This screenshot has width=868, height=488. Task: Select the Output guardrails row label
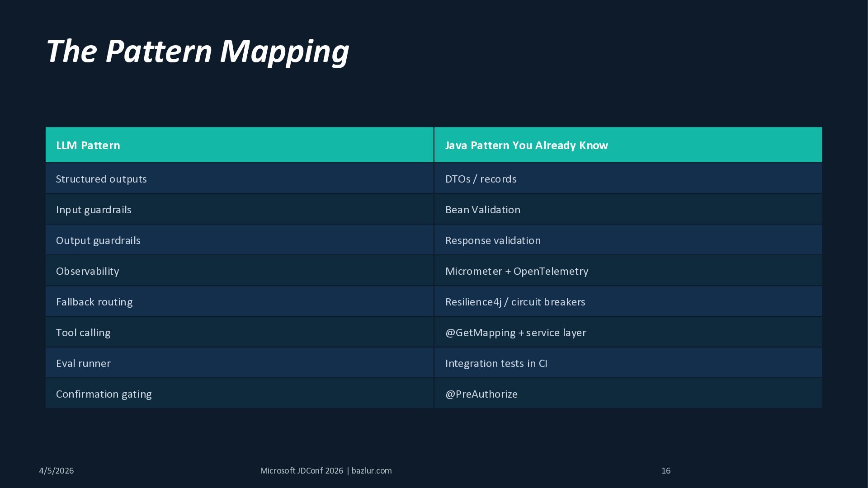[x=98, y=240]
